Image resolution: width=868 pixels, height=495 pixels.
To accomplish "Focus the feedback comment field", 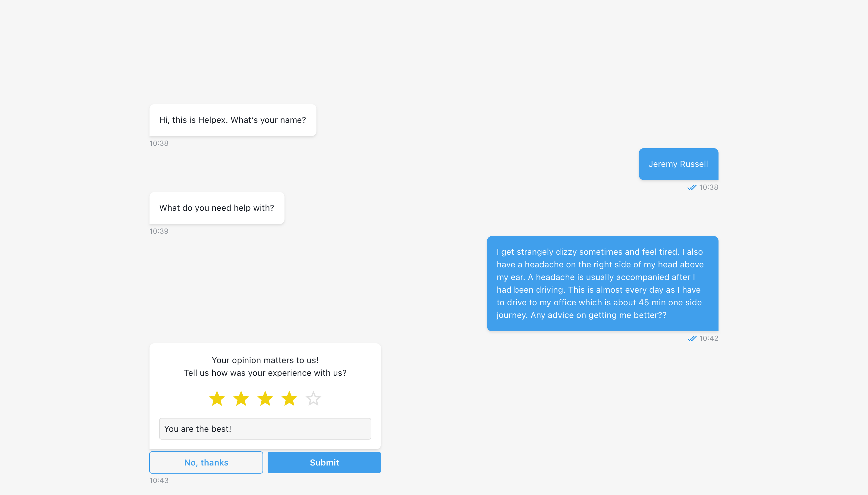I will 265,429.
